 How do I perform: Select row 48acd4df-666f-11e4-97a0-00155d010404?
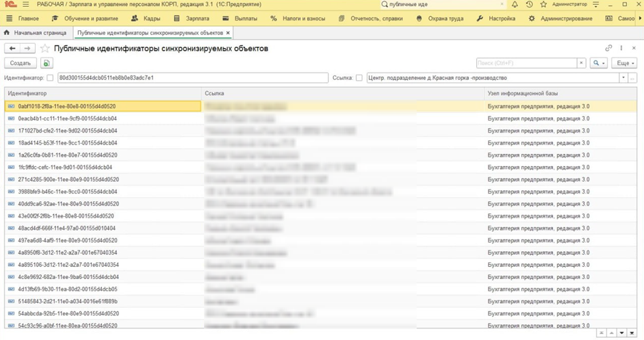coord(320,228)
